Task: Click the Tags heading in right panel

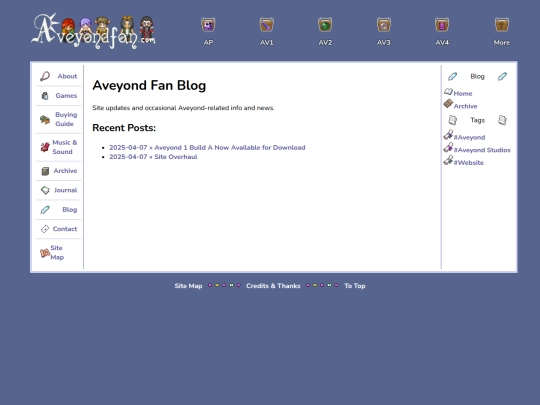Action: [x=477, y=120]
